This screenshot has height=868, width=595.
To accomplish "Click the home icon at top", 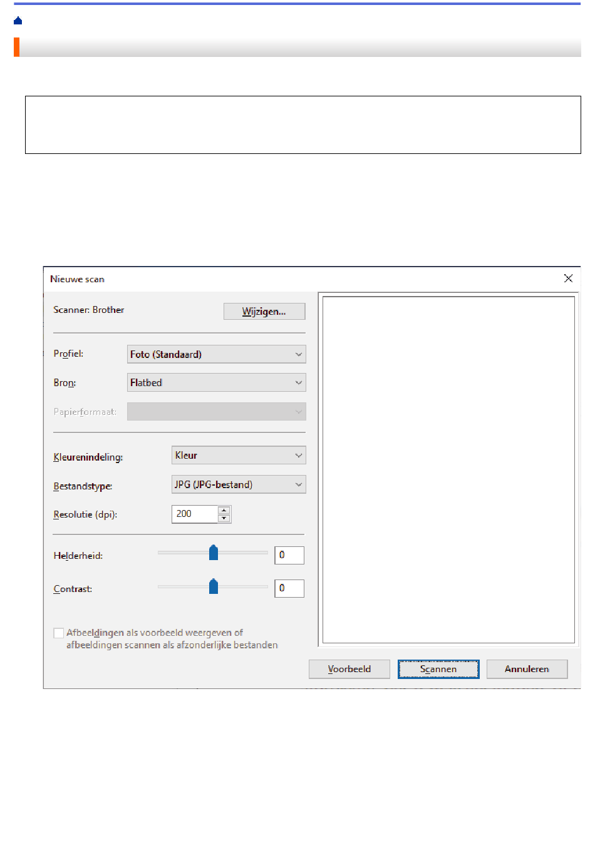I will click(18, 21).
